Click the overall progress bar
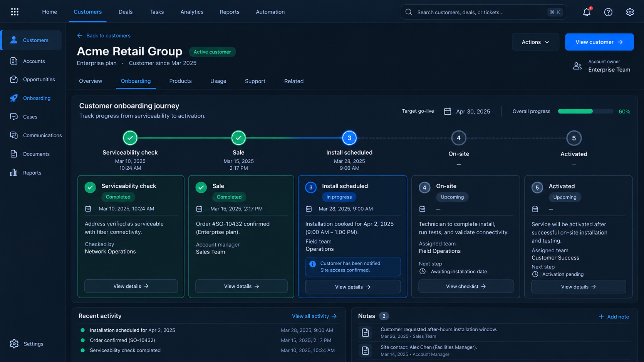 coord(585,112)
